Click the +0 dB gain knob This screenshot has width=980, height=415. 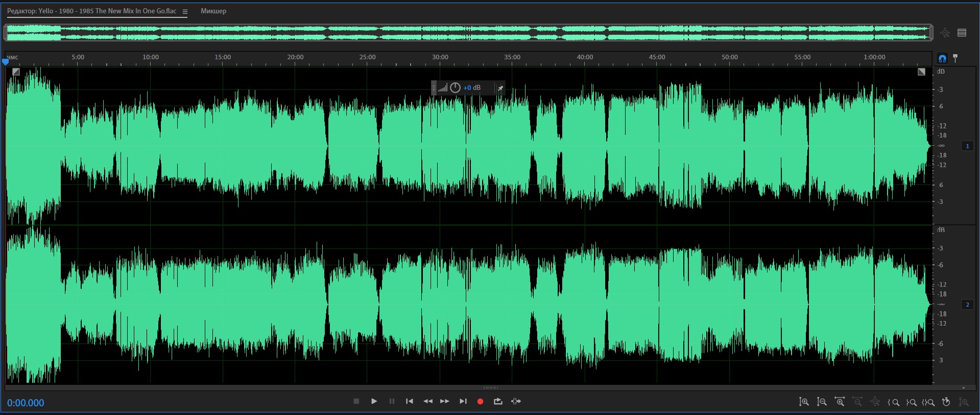click(x=455, y=88)
